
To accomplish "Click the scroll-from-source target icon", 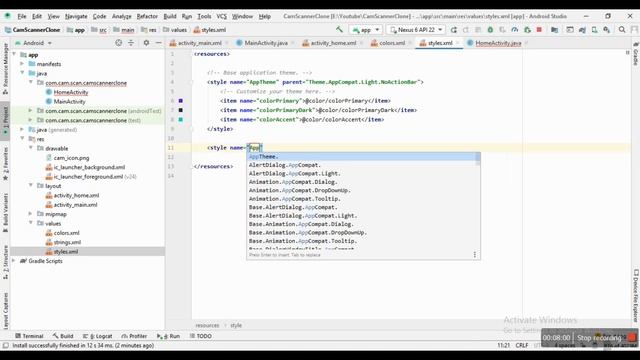I will click(x=118, y=42).
